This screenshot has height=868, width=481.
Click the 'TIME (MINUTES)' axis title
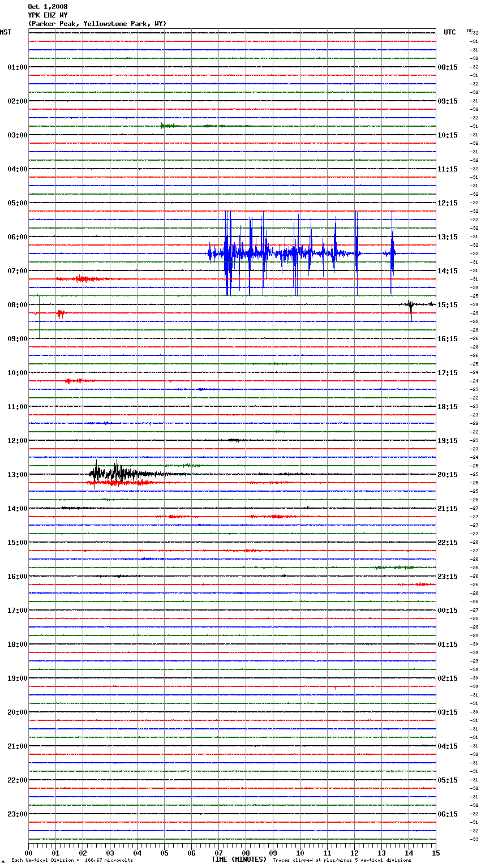pos(239,860)
